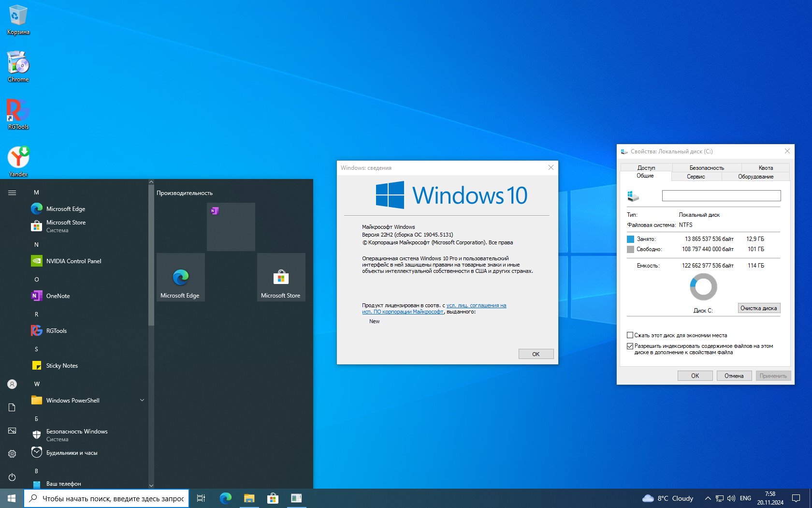Click the Microsoft Store tile

(281, 277)
